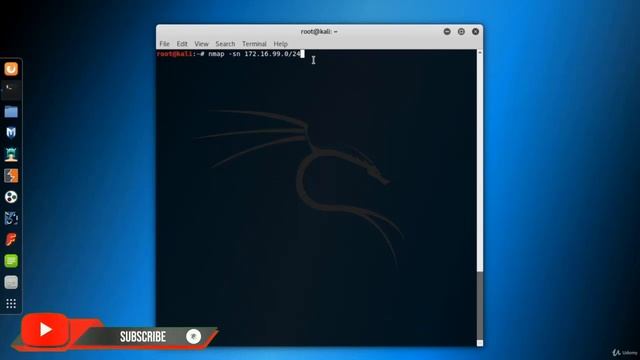Click the YouTube play logo overlay
This screenshot has width=640, height=360.
(x=45, y=330)
